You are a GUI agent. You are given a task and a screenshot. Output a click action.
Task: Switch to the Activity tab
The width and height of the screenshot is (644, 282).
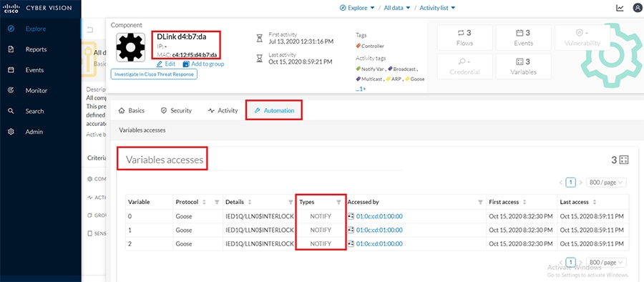(223, 110)
